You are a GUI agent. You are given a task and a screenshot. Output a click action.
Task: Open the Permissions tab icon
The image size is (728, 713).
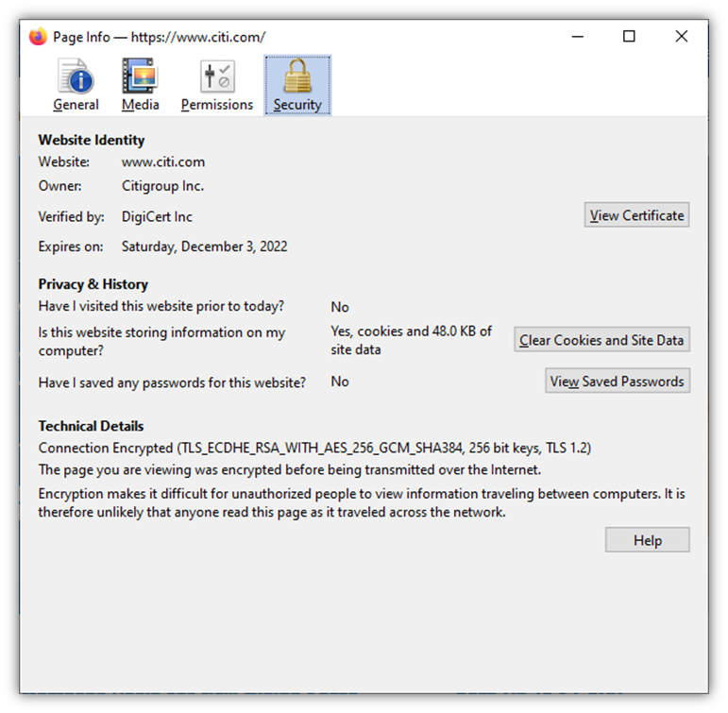[217, 76]
